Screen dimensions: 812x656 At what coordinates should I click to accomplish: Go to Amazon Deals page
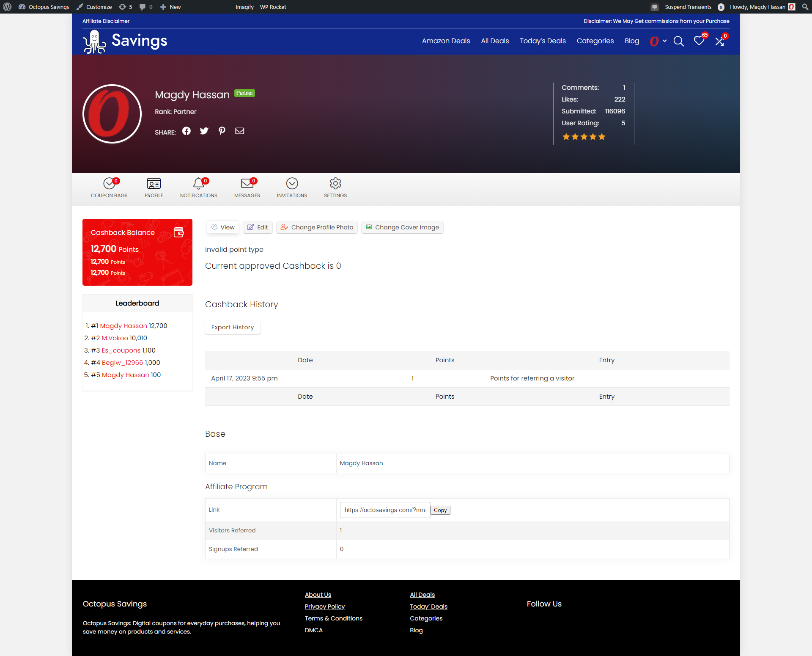[446, 41]
